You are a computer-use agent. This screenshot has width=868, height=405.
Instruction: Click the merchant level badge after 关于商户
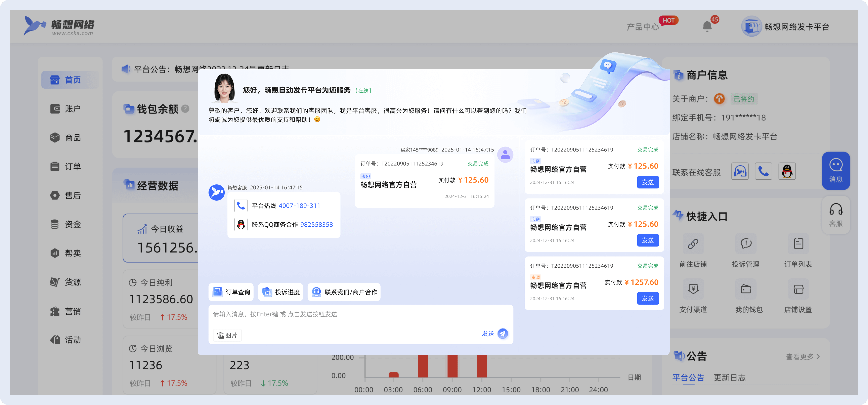point(719,99)
